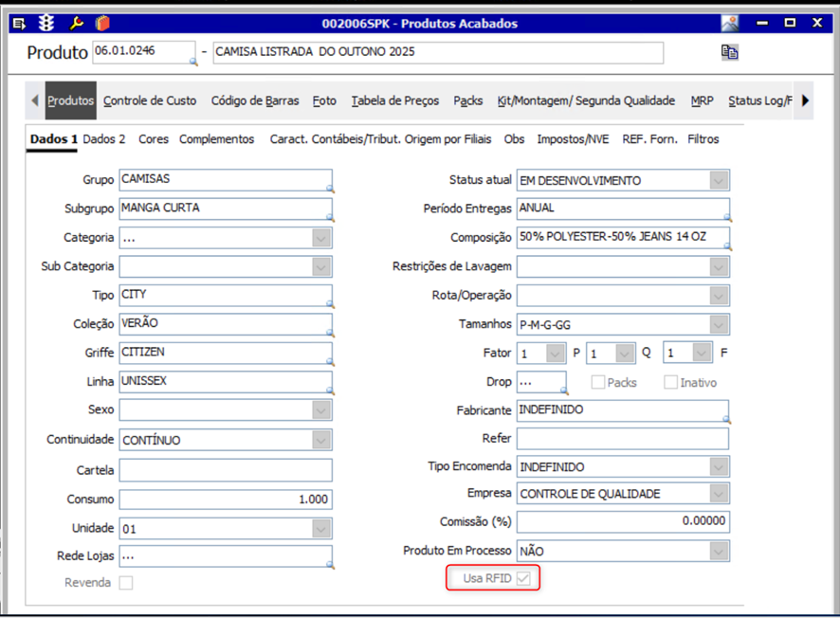Viewport: 840px width, 618px height.
Task: Click the copy product icon right of description
Action: coord(729,52)
